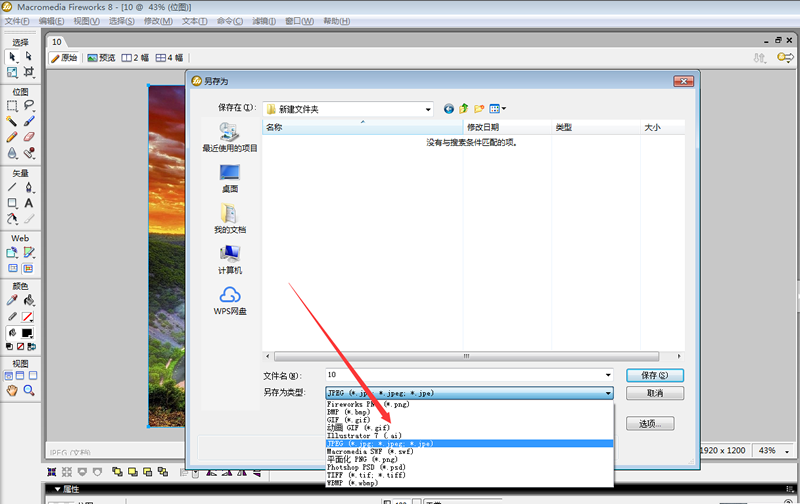The width and height of the screenshot is (800, 504).
Task: Select the Marquee tool
Action: [x=12, y=106]
